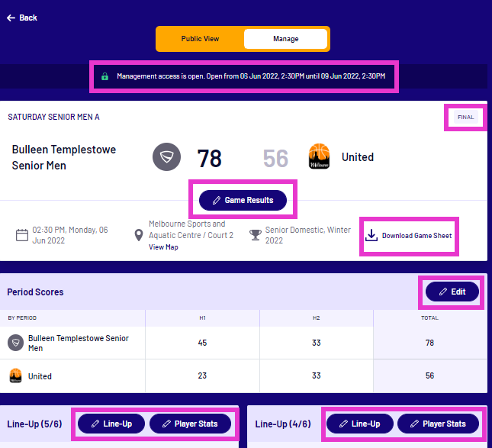Edit the Period Scores
This screenshot has height=448, width=492.
tap(452, 292)
